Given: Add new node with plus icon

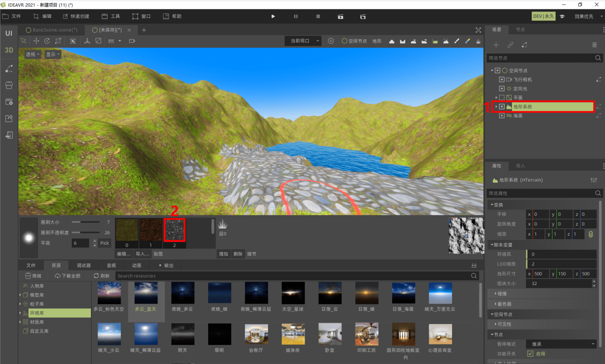Looking at the screenshot, I should coord(496,45).
